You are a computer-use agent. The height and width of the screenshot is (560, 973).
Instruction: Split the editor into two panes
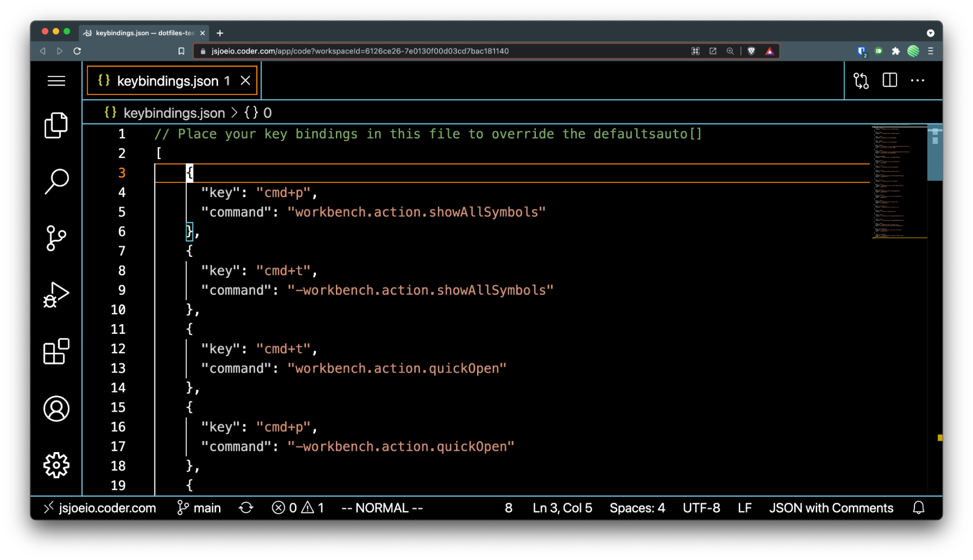click(889, 80)
